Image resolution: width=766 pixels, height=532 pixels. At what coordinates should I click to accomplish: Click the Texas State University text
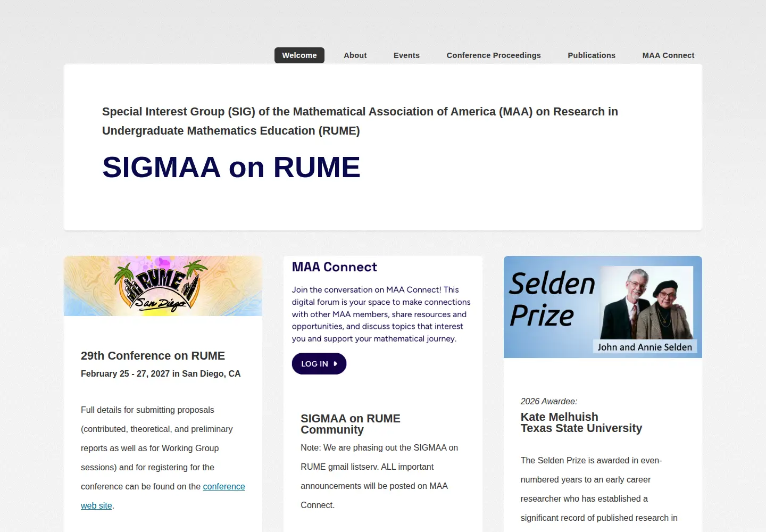pos(581,428)
